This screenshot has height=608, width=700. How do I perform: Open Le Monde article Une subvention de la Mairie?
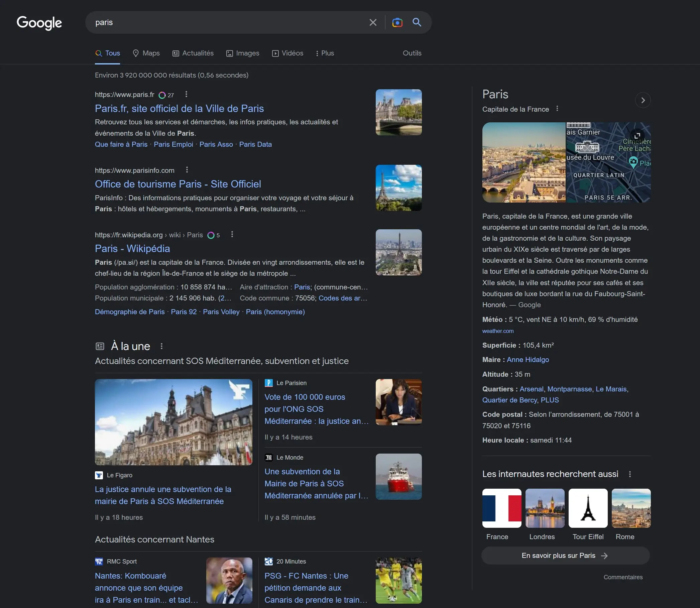(316, 483)
